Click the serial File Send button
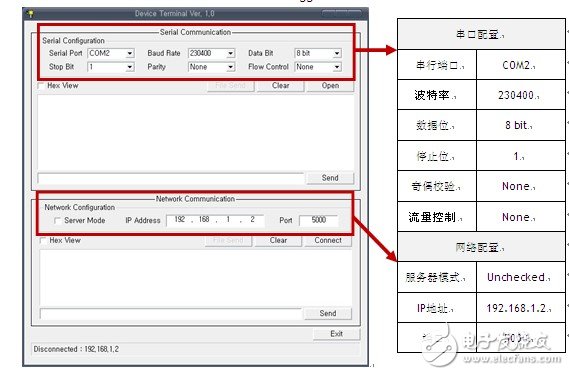The image size is (569, 375). click(230, 86)
